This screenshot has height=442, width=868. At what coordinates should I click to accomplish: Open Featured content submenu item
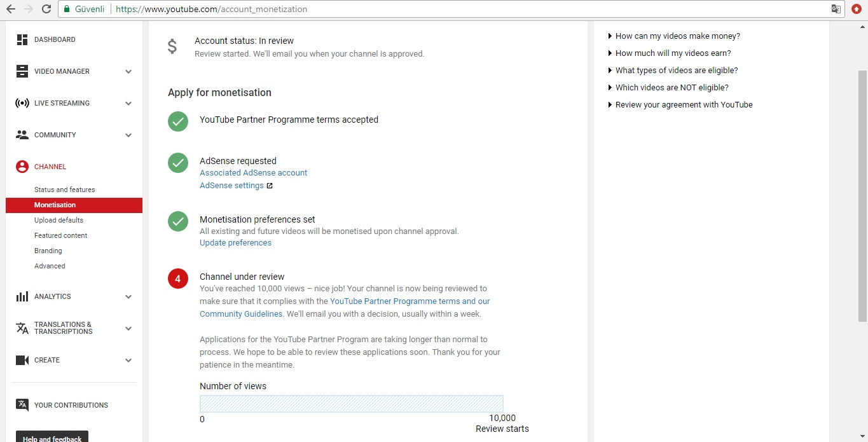(x=61, y=235)
